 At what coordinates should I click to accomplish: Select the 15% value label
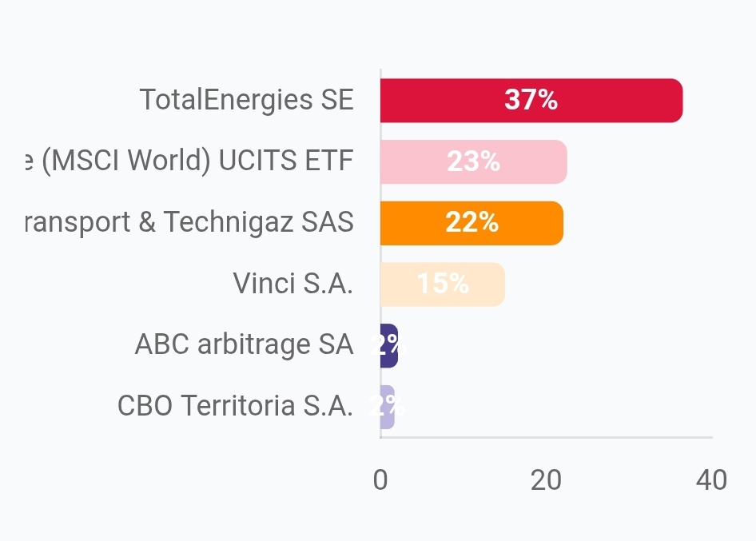pos(443,284)
